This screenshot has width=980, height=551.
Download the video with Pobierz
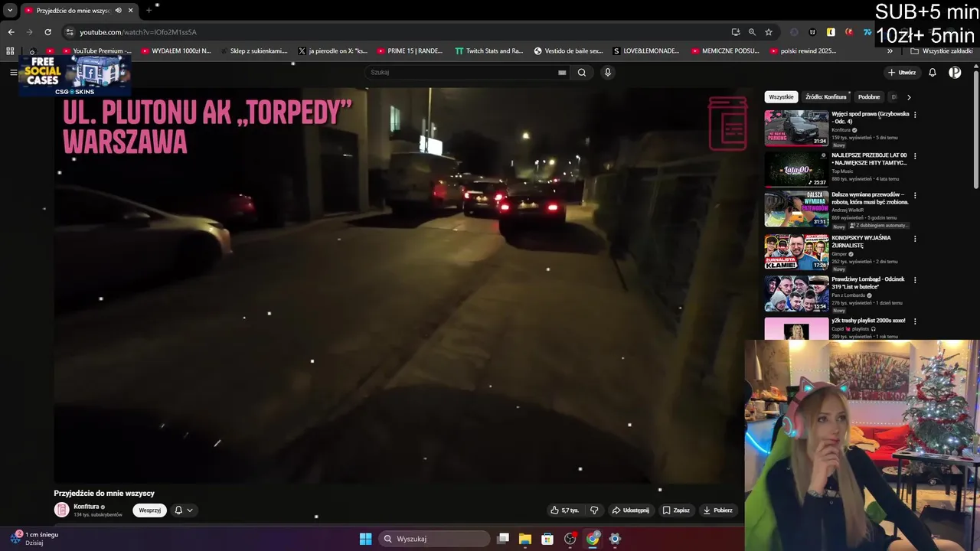click(717, 510)
